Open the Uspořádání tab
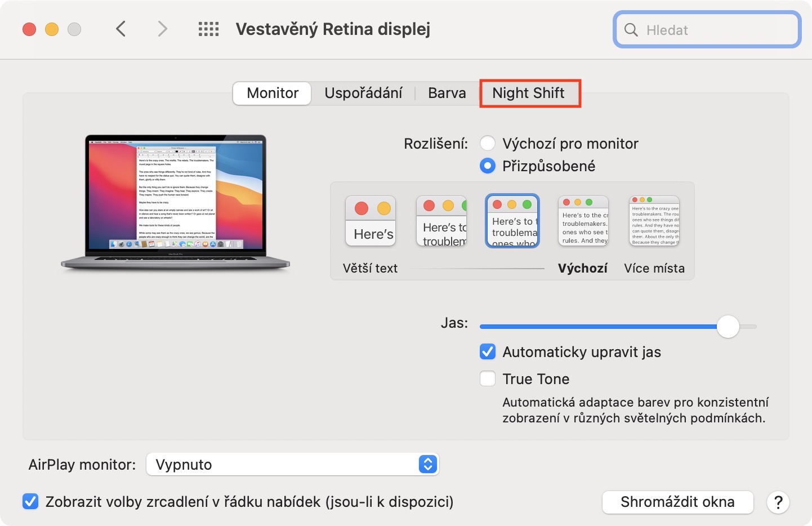The width and height of the screenshot is (812, 526). point(363,93)
